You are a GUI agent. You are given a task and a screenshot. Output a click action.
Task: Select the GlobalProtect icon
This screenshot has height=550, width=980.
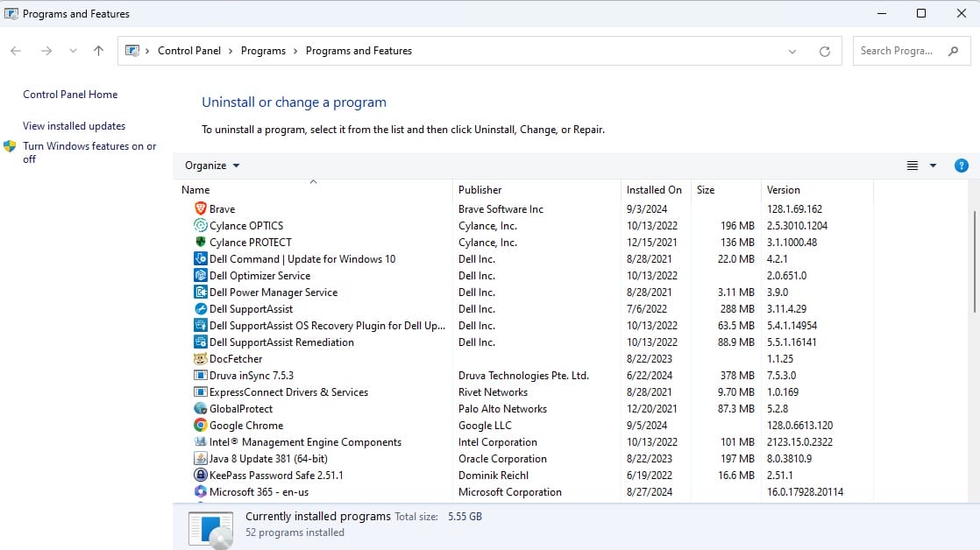(x=202, y=408)
